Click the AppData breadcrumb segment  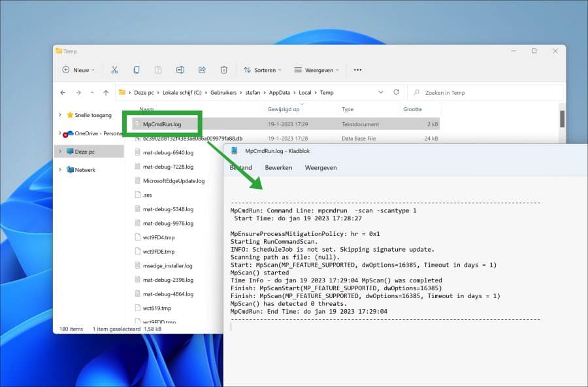click(x=280, y=92)
